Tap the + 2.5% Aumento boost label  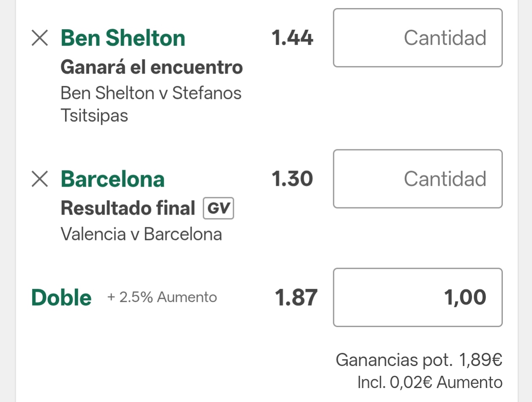point(162,297)
